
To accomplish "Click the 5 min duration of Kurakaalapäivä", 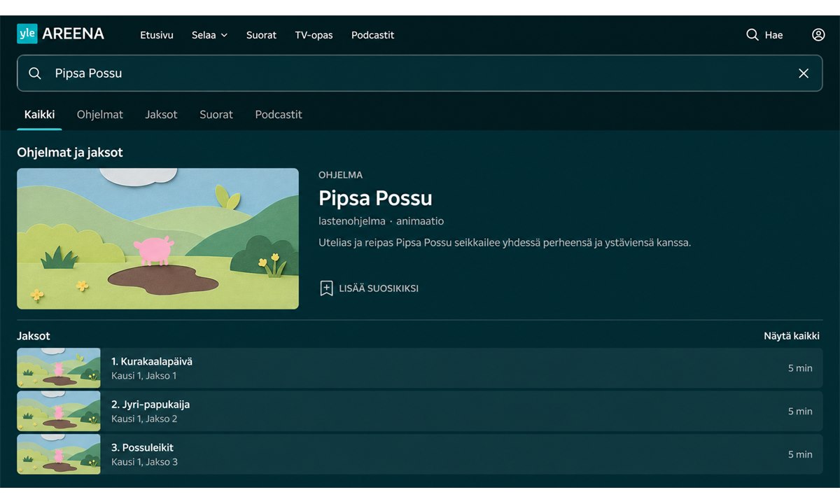I will click(800, 368).
